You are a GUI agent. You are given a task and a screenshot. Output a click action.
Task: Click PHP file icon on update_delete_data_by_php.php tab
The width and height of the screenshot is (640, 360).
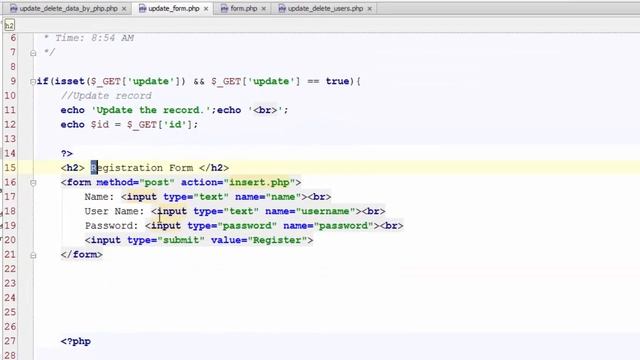[13, 8]
